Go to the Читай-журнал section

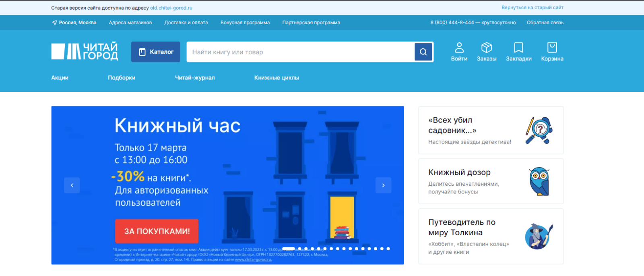tap(195, 78)
